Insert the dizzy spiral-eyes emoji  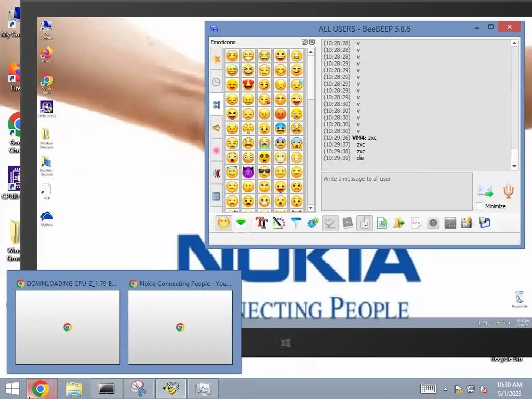point(264,157)
